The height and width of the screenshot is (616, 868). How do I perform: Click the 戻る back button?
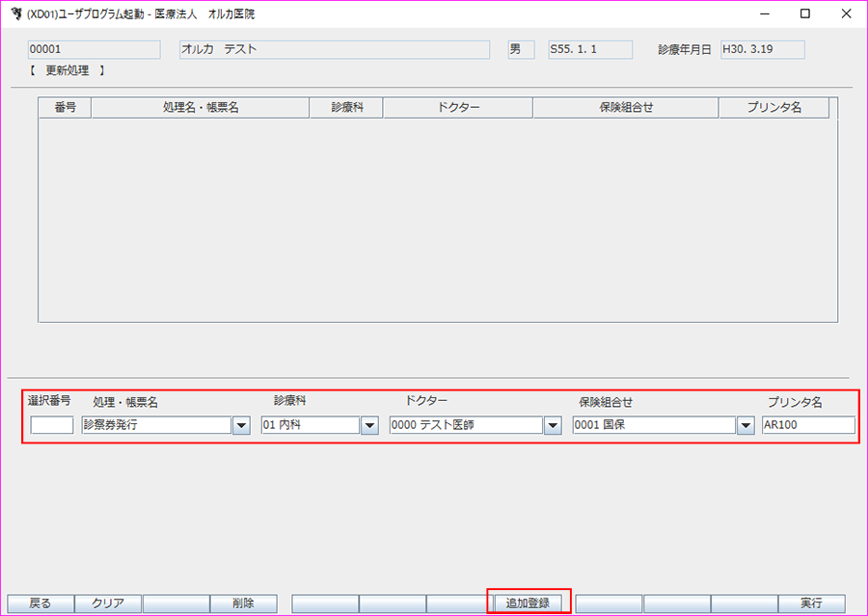click(39, 603)
